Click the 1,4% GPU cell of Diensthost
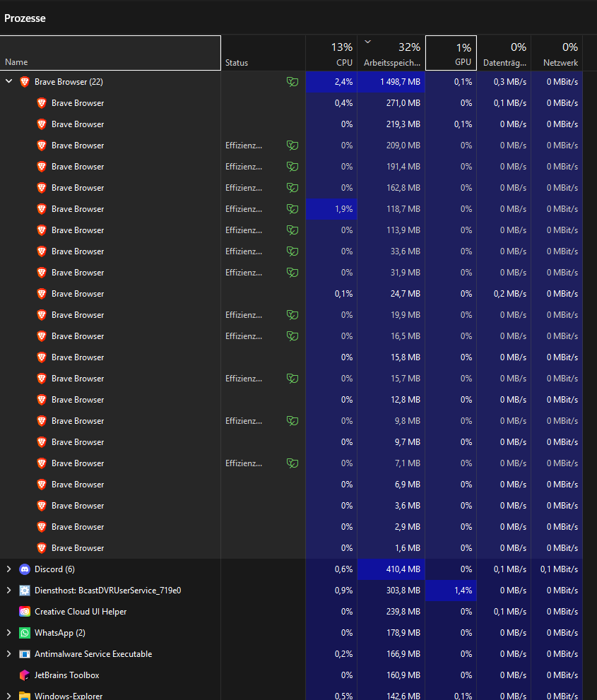 tap(451, 591)
